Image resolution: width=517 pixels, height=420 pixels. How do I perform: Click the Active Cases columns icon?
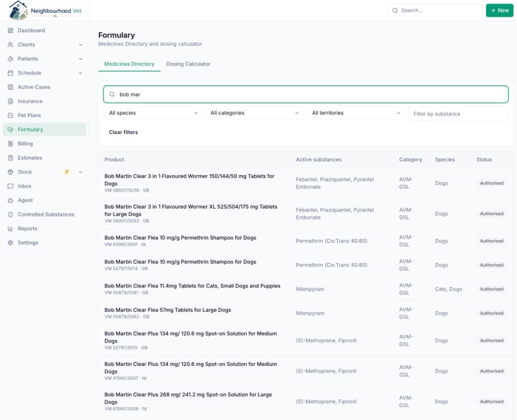tap(11, 87)
